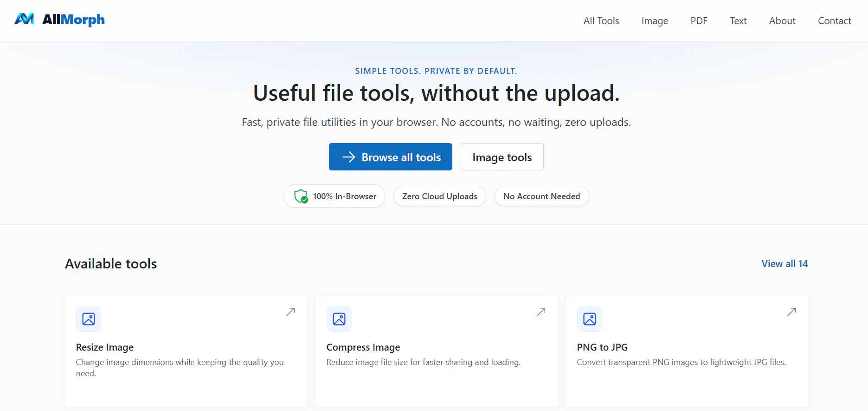Click the Zero Cloud Uploads badge
The width and height of the screenshot is (868, 411).
tap(440, 196)
